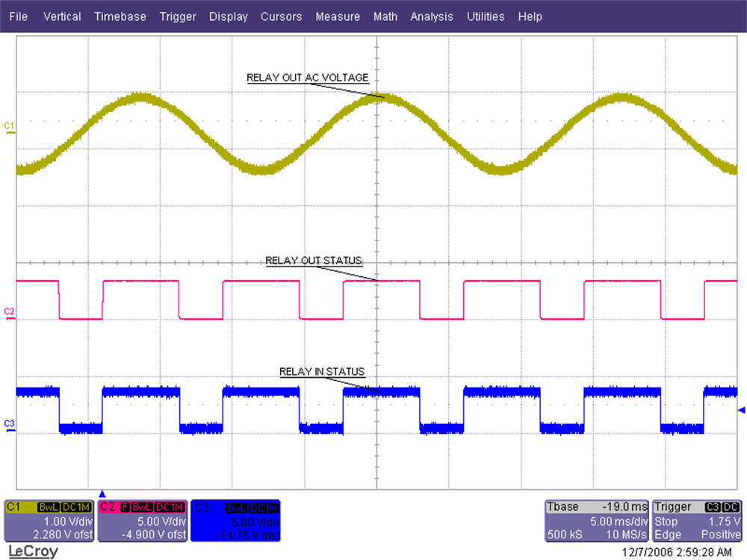The width and height of the screenshot is (747, 560).
Task: Open the Trigger descriptor box
Action: [x=697, y=521]
